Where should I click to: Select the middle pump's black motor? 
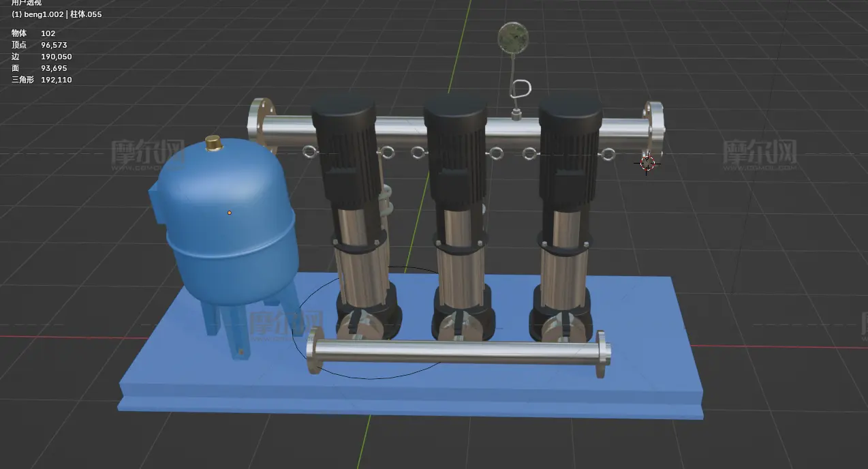pyautogui.click(x=455, y=150)
